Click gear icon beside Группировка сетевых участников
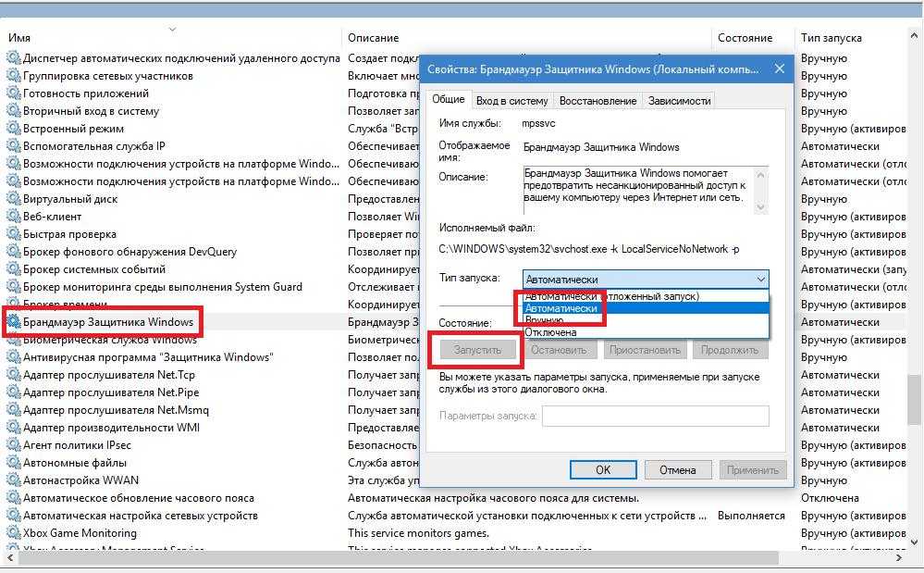Image resolution: width=924 pixels, height=573 pixels. pos(13,76)
